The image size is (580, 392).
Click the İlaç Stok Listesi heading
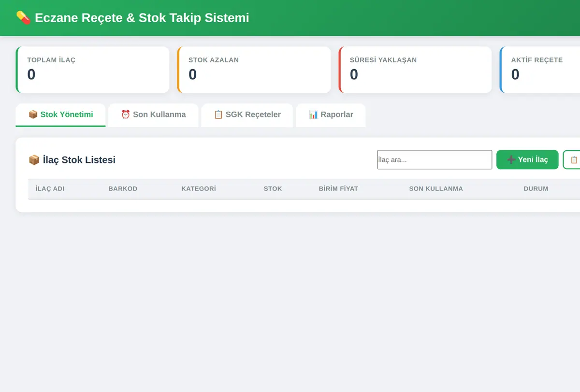72,160
